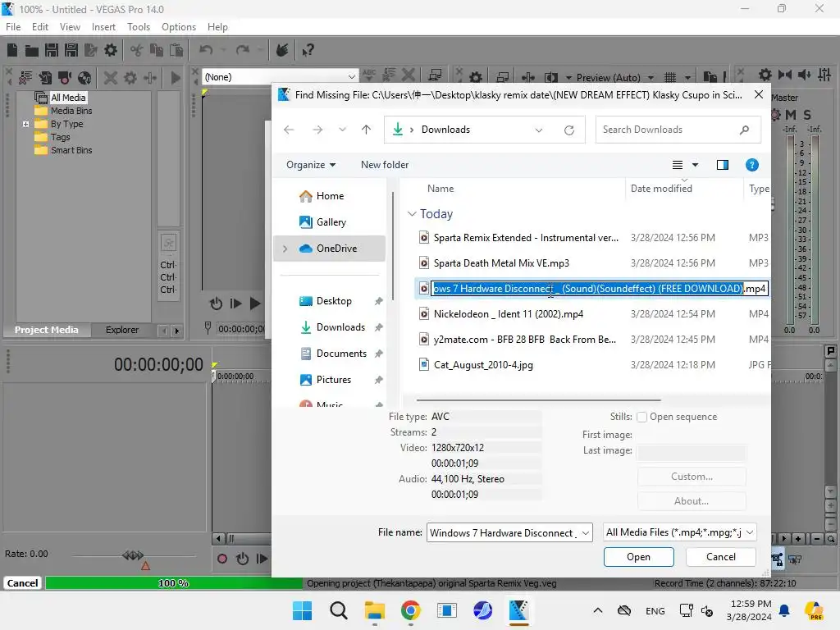Click the 100 % green progress bar

(174, 583)
